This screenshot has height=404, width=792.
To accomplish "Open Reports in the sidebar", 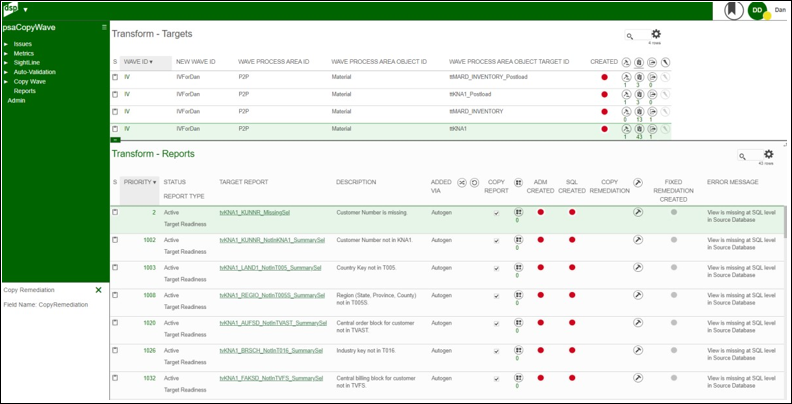I will [25, 91].
